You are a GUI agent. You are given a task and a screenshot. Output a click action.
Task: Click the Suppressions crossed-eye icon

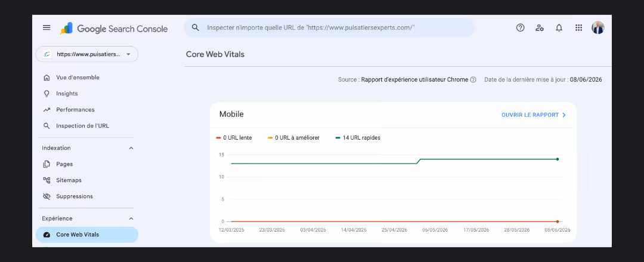pos(47,196)
